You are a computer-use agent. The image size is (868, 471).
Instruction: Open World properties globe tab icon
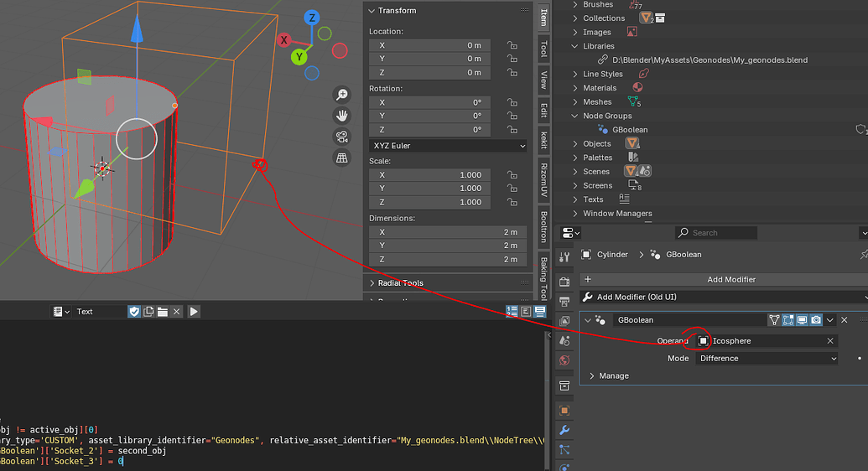(564, 360)
